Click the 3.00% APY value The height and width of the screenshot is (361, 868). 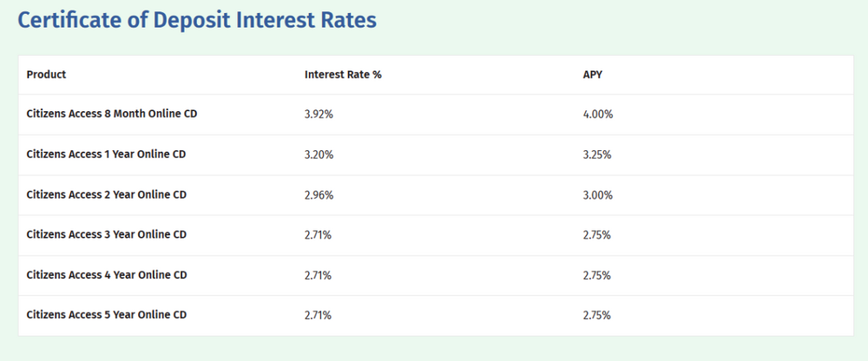tap(597, 195)
